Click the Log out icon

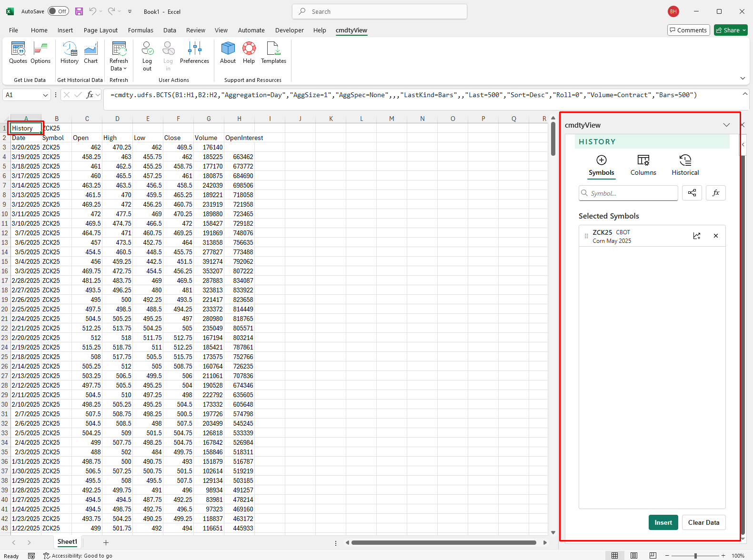(x=147, y=57)
